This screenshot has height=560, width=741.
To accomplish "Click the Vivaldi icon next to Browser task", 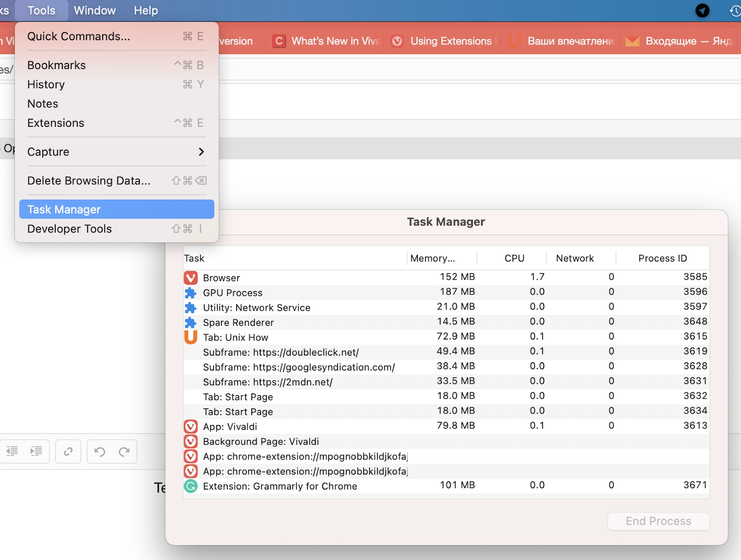I will coord(190,278).
